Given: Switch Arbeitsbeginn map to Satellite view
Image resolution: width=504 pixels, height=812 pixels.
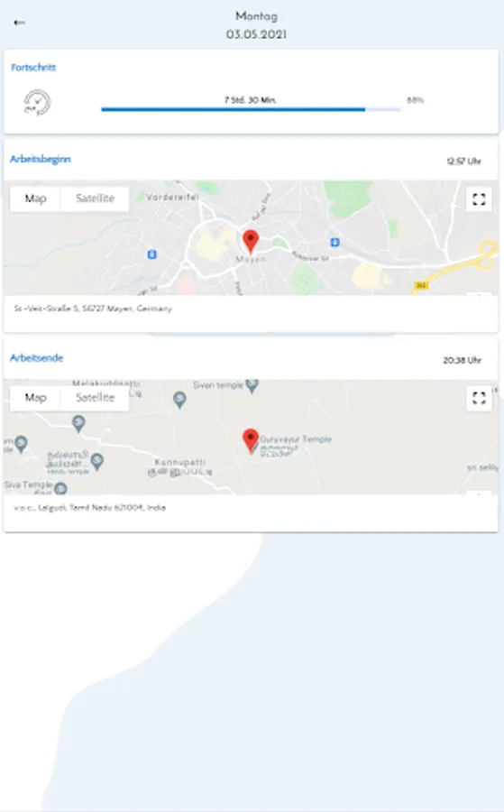Looking at the screenshot, I should pyautogui.click(x=95, y=198).
